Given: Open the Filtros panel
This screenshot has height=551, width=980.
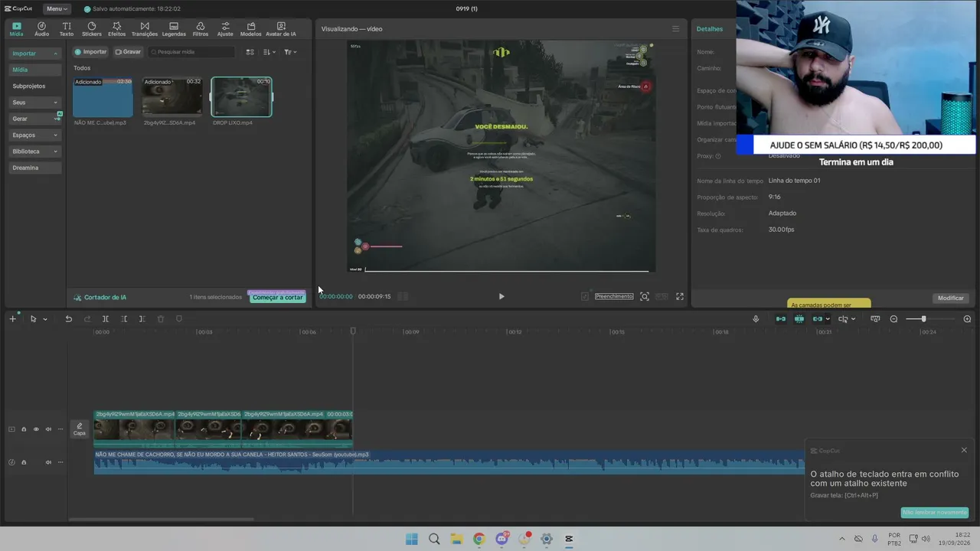Looking at the screenshot, I should [200, 29].
